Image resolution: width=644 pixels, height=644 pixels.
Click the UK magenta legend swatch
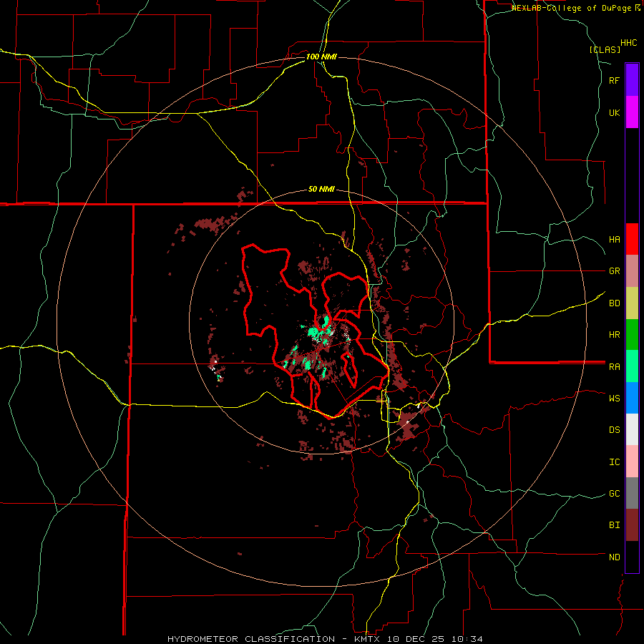click(632, 112)
